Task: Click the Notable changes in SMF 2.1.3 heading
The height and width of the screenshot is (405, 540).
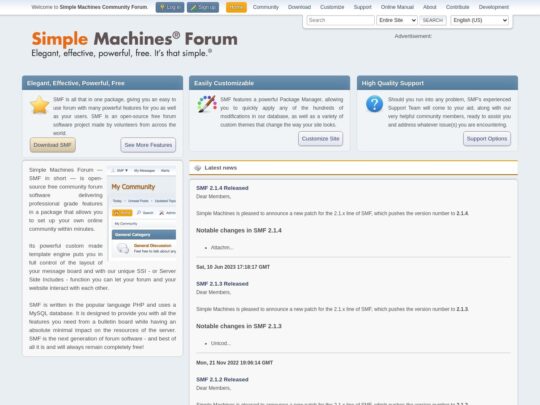Action: click(239, 326)
